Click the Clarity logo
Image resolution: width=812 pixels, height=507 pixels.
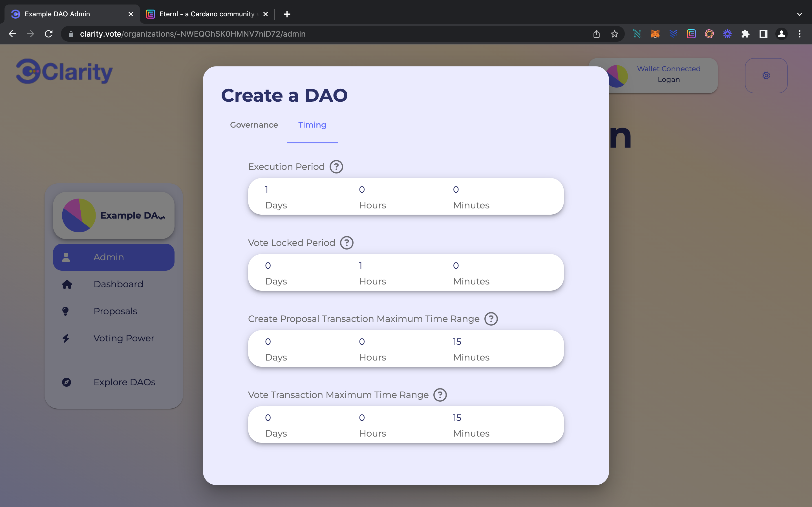click(64, 72)
